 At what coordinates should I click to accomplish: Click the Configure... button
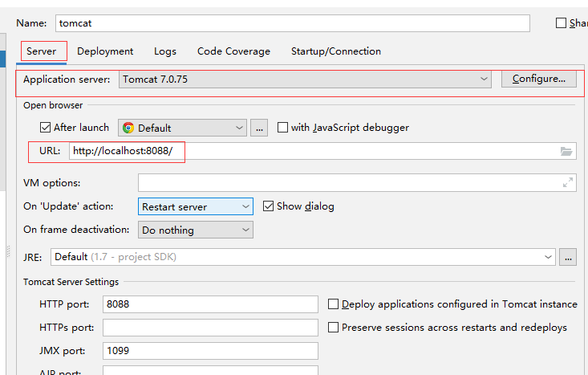point(539,79)
